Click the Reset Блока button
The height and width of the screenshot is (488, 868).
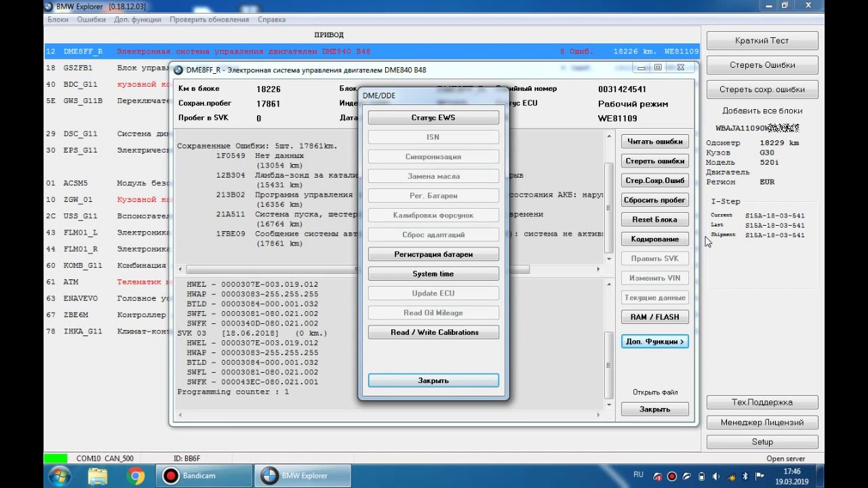coord(654,220)
